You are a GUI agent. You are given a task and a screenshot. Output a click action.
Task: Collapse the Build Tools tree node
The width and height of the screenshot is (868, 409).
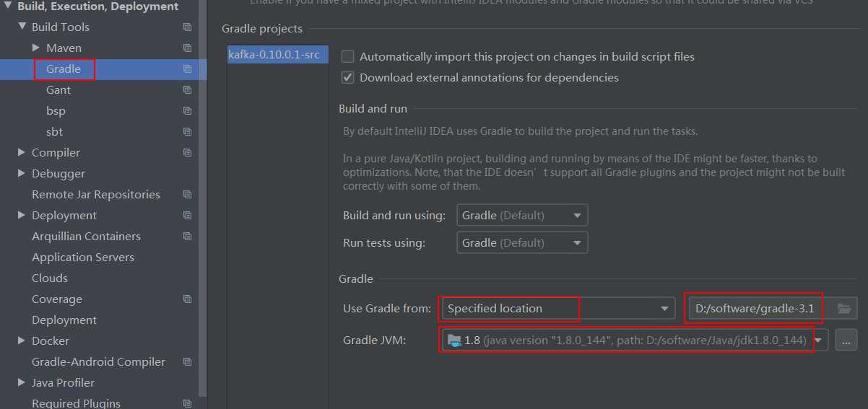(22, 27)
